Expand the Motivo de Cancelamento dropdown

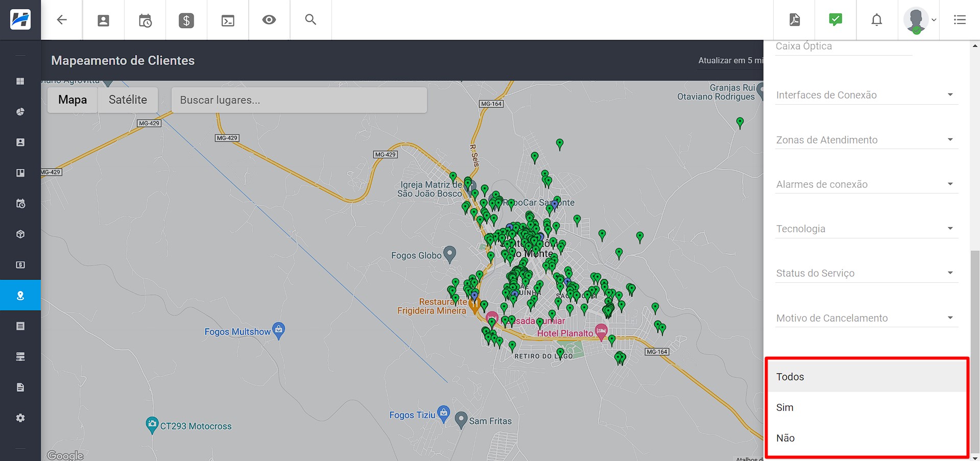coord(867,318)
